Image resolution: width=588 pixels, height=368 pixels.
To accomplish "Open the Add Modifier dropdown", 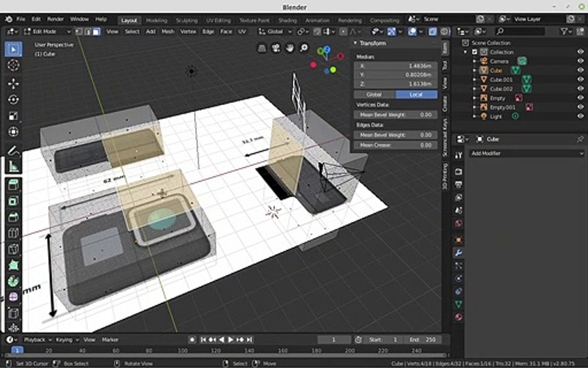I will pos(527,153).
